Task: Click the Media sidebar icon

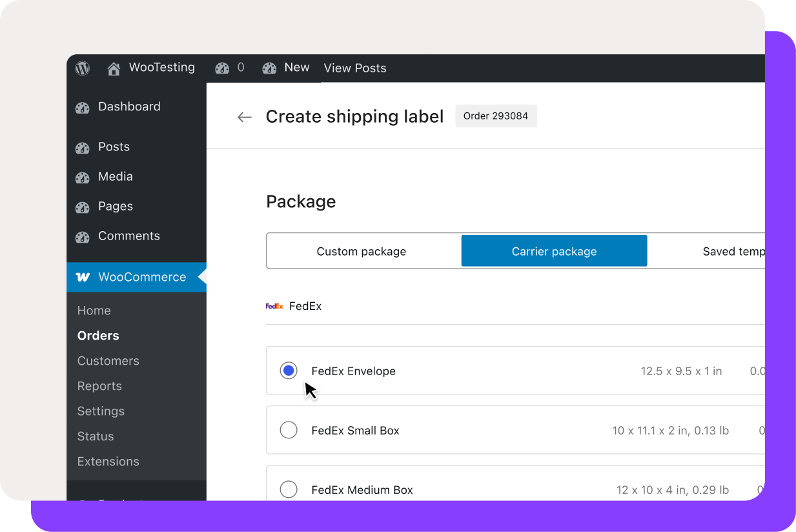Action: 83,178
